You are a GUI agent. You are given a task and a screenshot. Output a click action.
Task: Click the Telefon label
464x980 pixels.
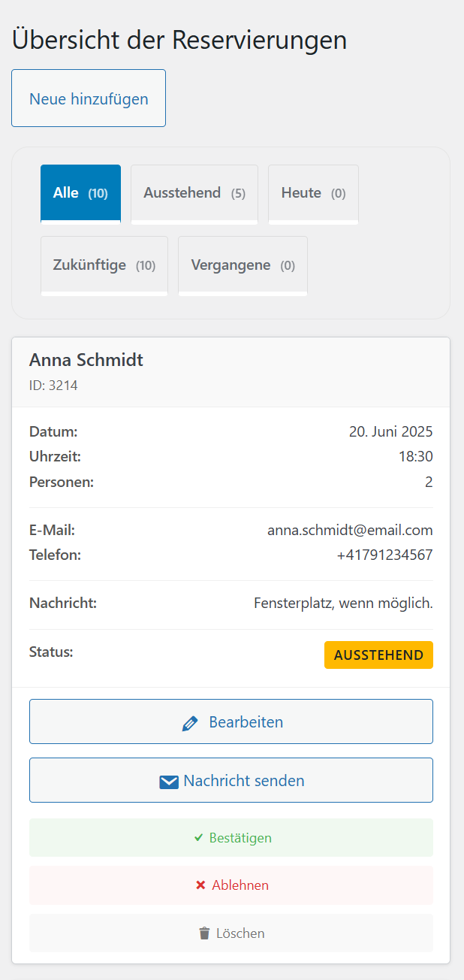(x=55, y=555)
